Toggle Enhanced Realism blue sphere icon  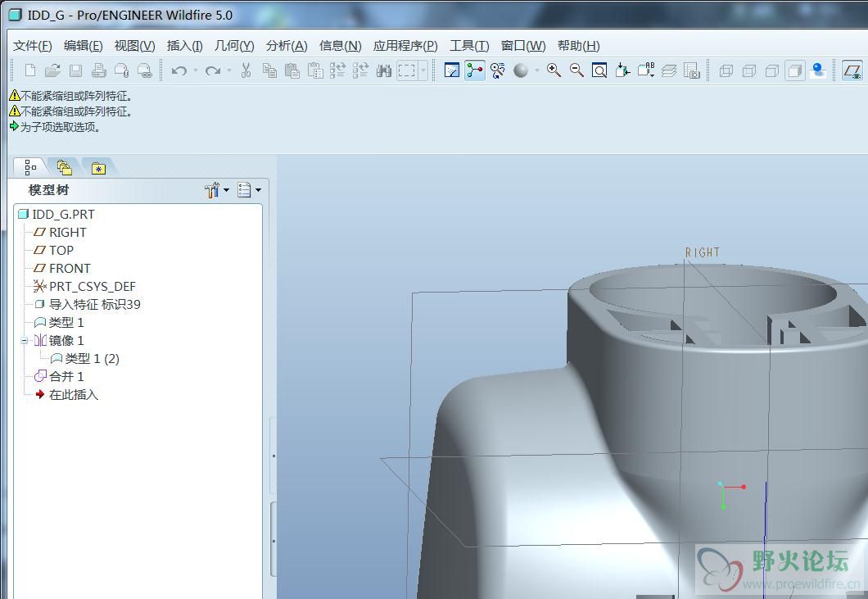pyautogui.click(x=817, y=70)
